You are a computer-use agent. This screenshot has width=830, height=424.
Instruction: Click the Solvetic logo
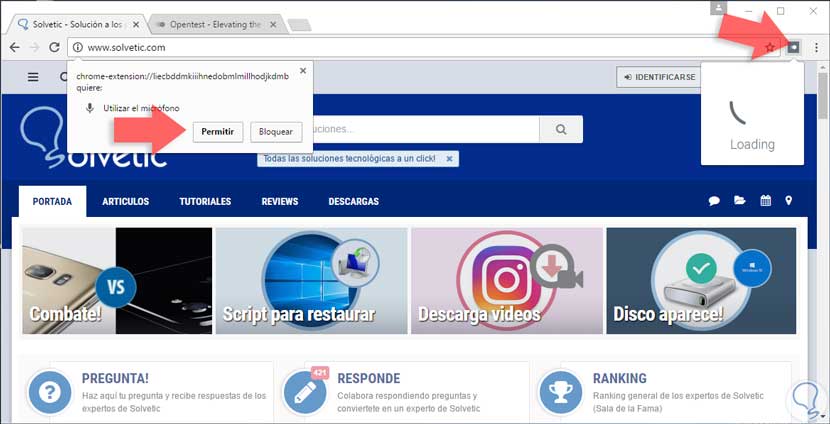[93, 138]
